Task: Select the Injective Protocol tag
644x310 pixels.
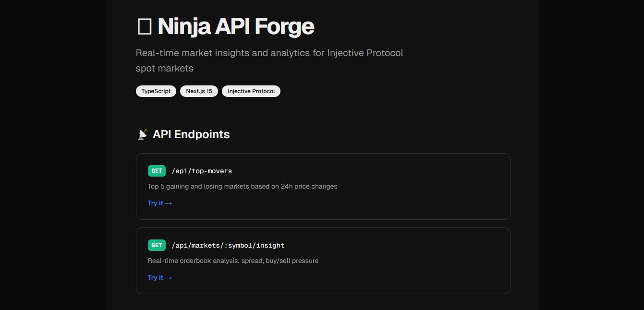Action: [251, 91]
